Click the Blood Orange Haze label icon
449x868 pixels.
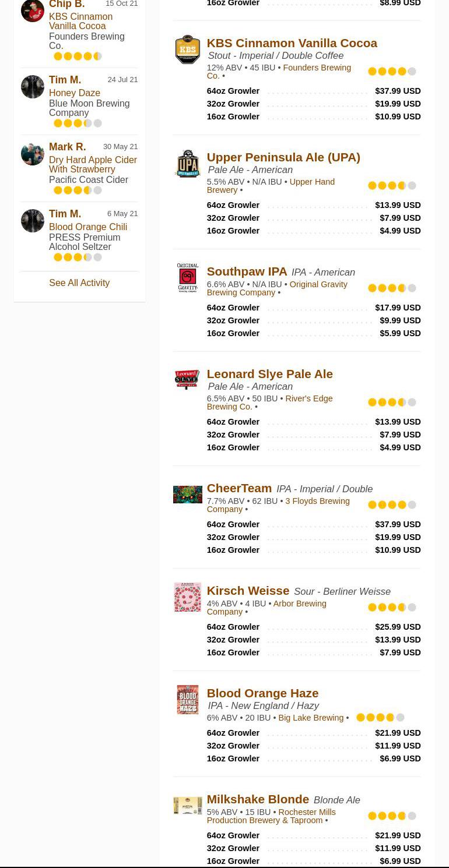click(187, 700)
